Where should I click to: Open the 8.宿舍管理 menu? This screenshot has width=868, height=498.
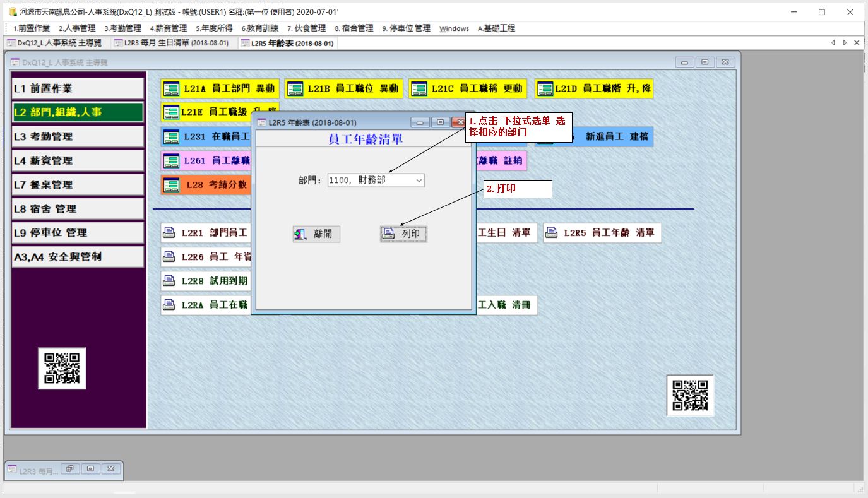pyautogui.click(x=354, y=28)
